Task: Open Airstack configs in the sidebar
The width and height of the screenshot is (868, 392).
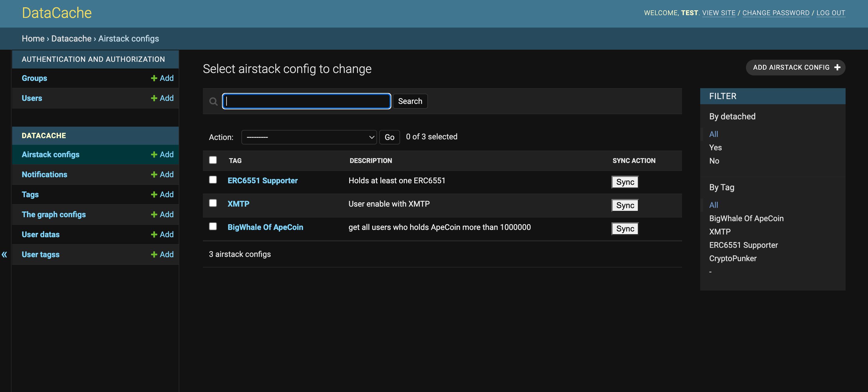Action: click(51, 154)
